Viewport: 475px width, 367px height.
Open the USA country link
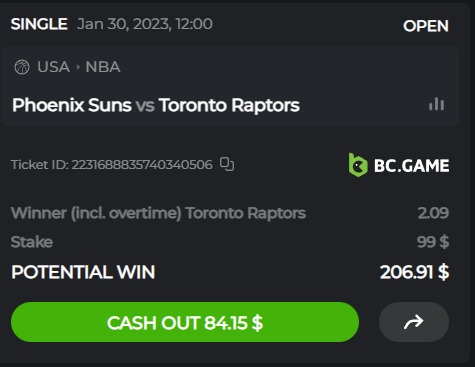[53, 67]
